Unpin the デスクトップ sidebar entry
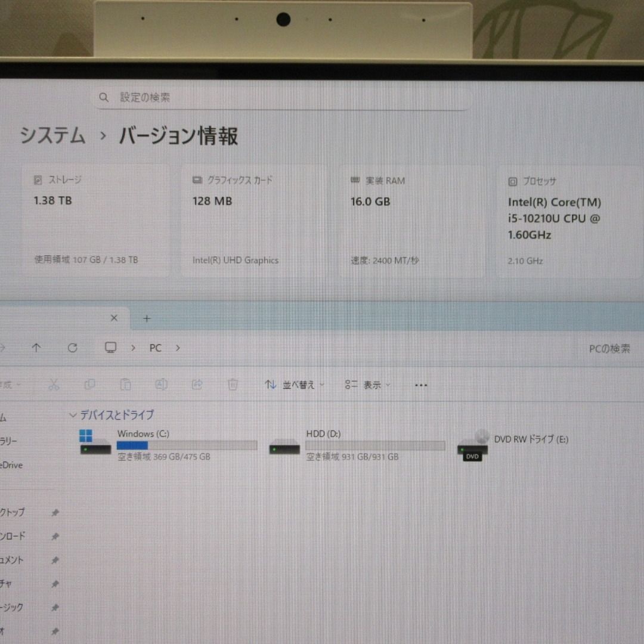The height and width of the screenshot is (644, 644). [55, 512]
